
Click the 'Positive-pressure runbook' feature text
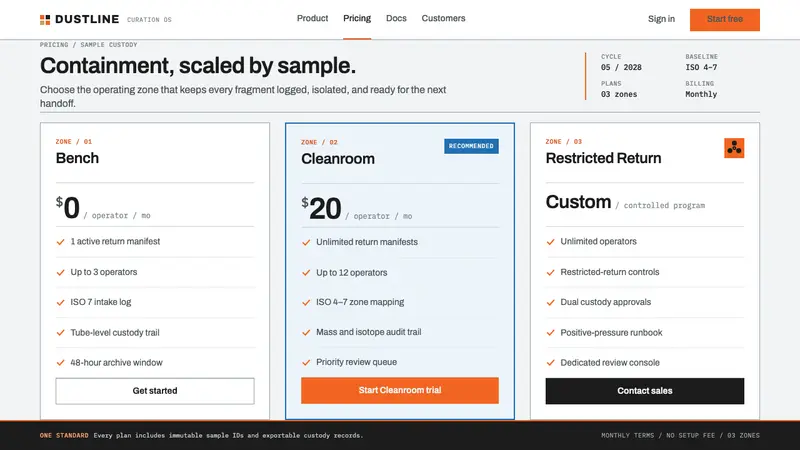click(x=611, y=333)
